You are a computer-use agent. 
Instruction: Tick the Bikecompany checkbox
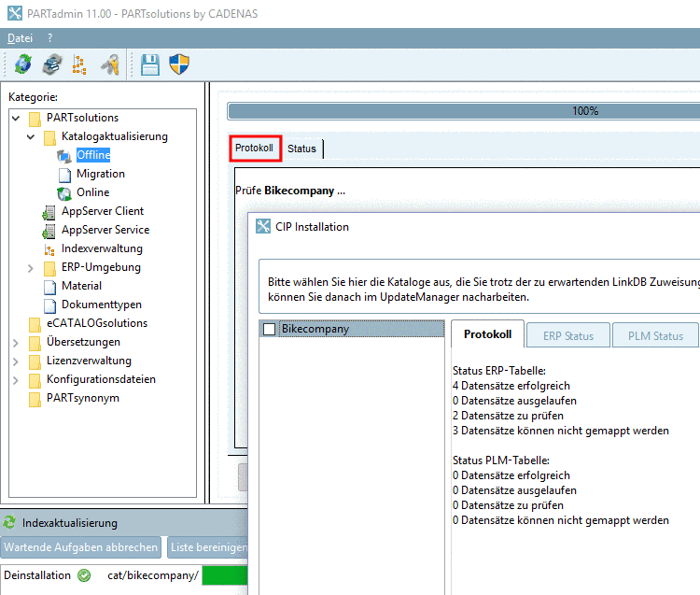click(x=269, y=329)
